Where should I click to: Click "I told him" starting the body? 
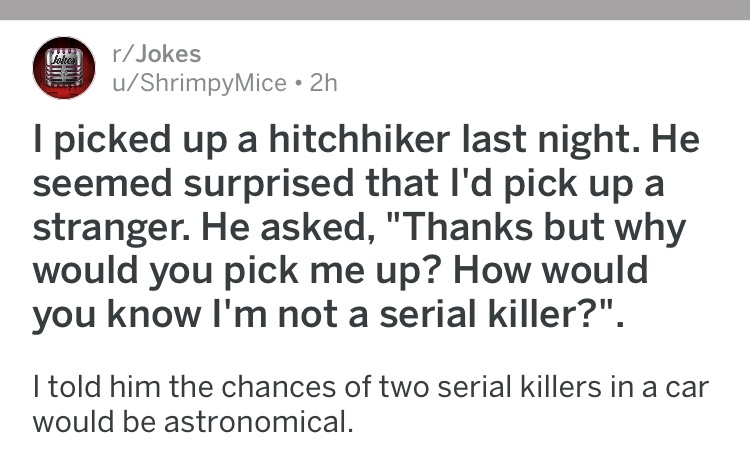click(x=97, y=386)
